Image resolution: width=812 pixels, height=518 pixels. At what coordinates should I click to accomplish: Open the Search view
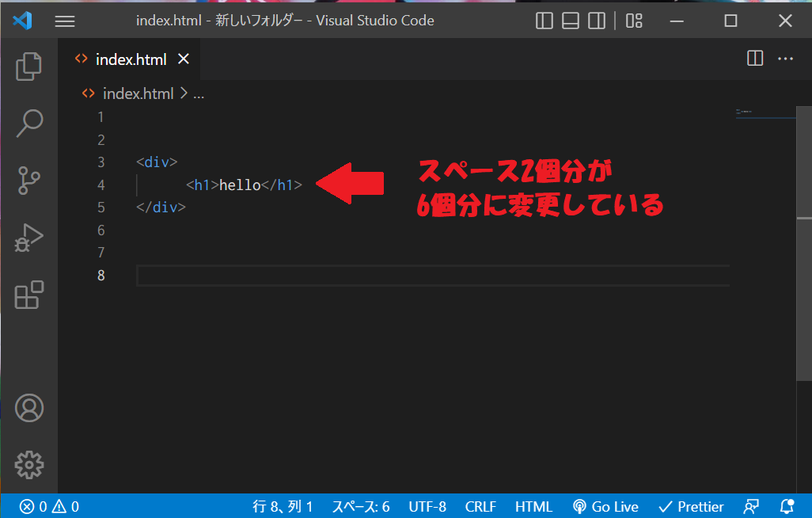(x=29, y=123)
